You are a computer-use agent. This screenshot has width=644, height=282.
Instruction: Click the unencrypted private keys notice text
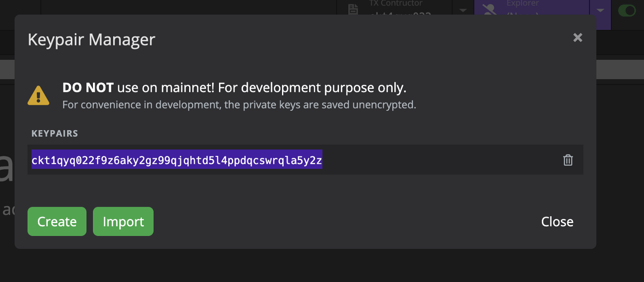point(239,104)
